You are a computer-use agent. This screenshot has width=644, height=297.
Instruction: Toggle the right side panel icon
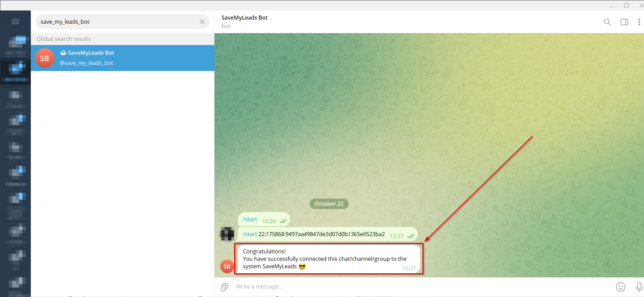(624, 22)
